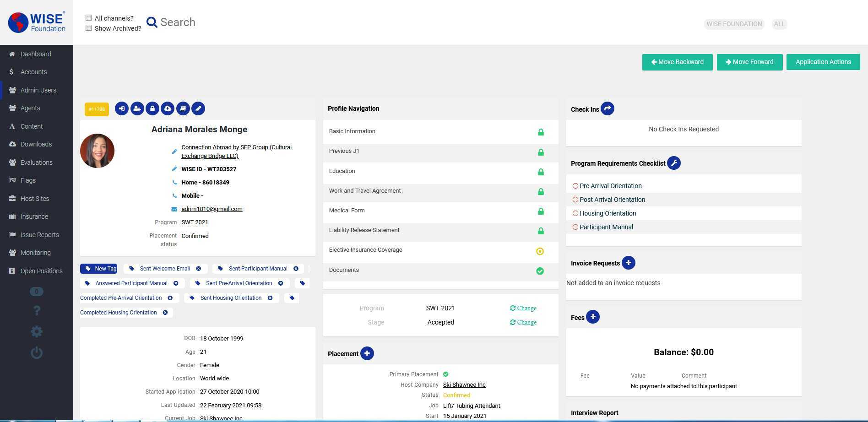Click the Move Forward button

749,62
